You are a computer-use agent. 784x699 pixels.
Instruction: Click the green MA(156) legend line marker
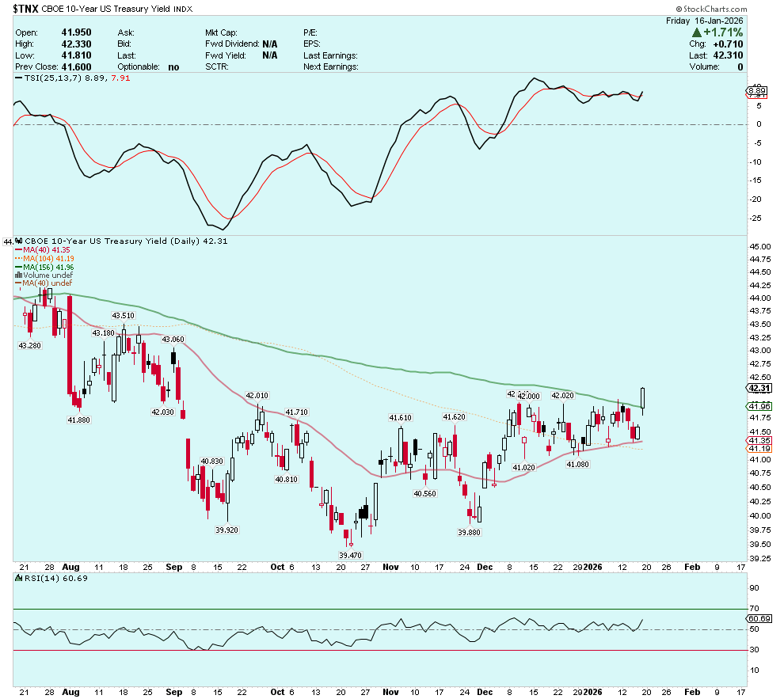[x=18, y=268]
